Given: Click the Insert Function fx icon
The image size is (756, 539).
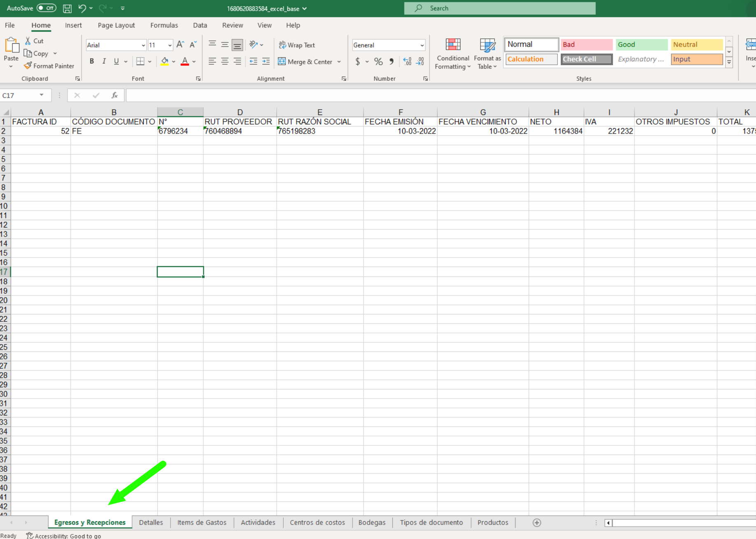Looking at the screenshot, I should 114,96.
